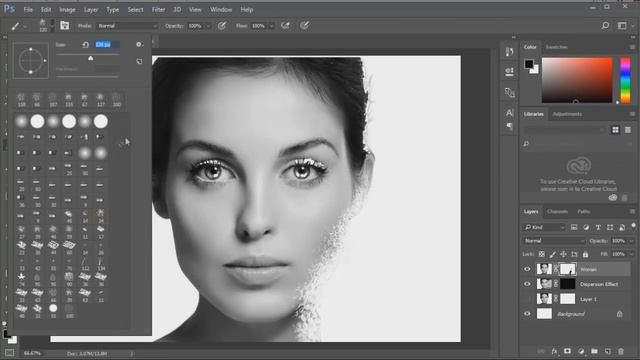Open the Flow dropdown in options bar
640x360 pixels.
pyautogui.click(x=271, y=26)
